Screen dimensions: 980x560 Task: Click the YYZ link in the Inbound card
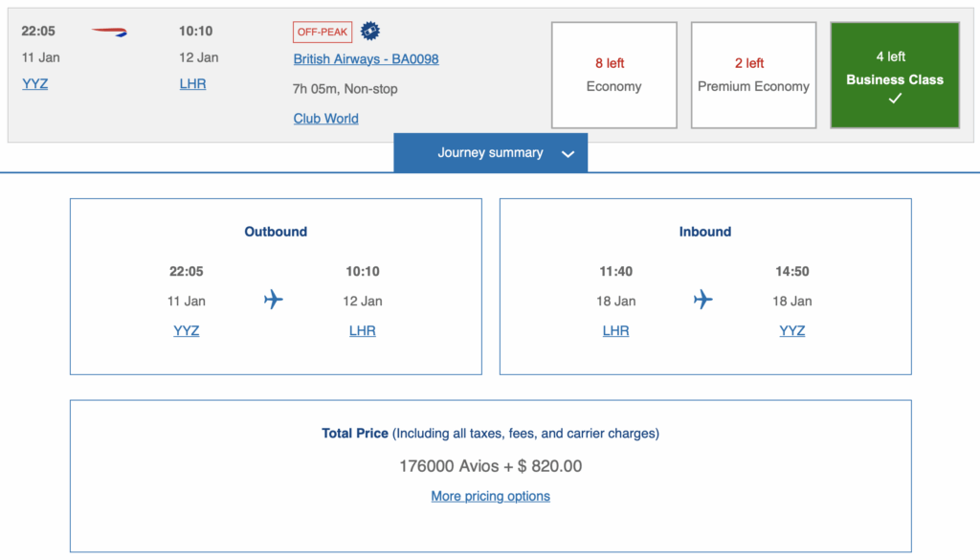coord(791,329)
